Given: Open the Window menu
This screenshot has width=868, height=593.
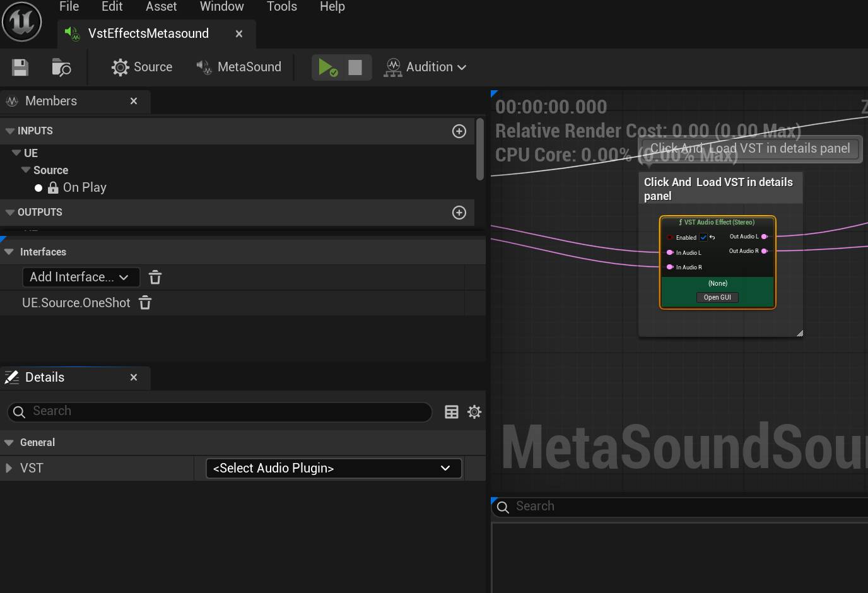Looking at the screenshot, I should click(x=221, y=7).
